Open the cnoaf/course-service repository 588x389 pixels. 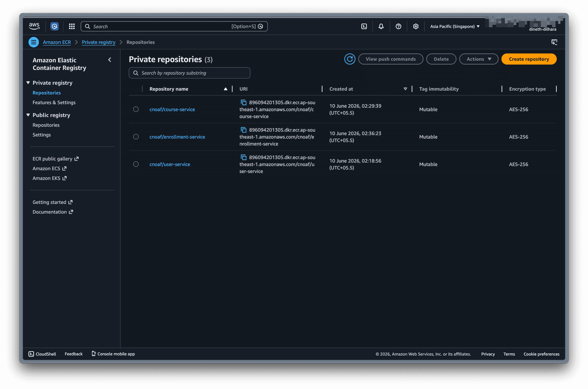pos(172,109)
